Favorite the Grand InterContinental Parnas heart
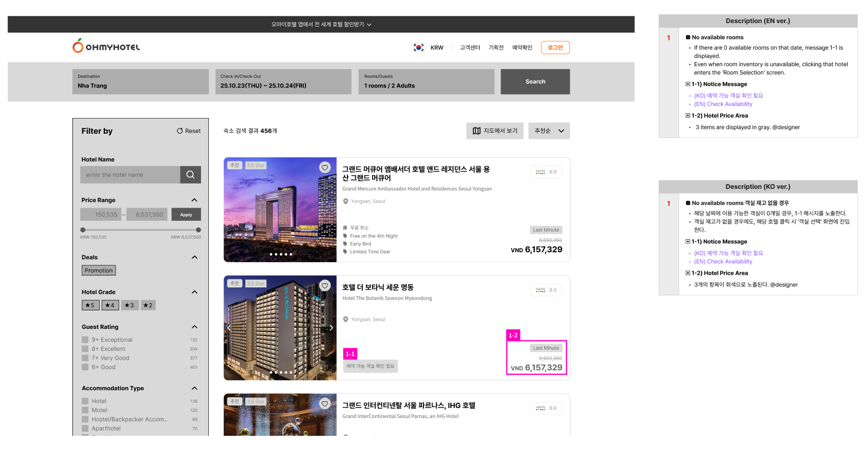Screen dimensions: 868x461 (x=325, y=404)
